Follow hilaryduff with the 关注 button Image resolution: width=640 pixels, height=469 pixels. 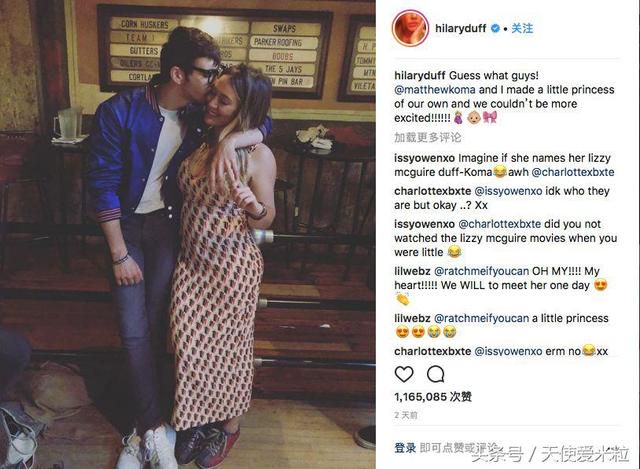pos(522,28)
